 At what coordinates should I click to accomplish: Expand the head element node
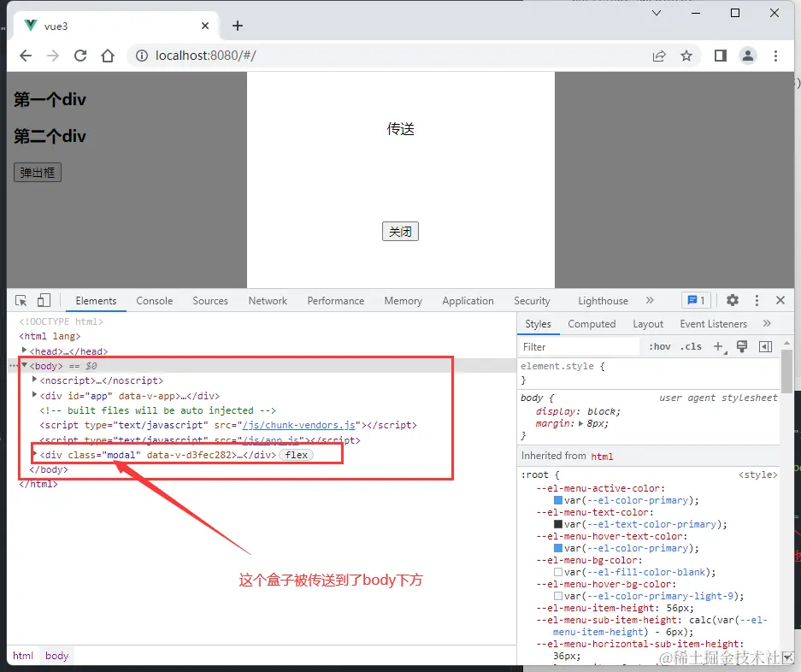point(24,351)
